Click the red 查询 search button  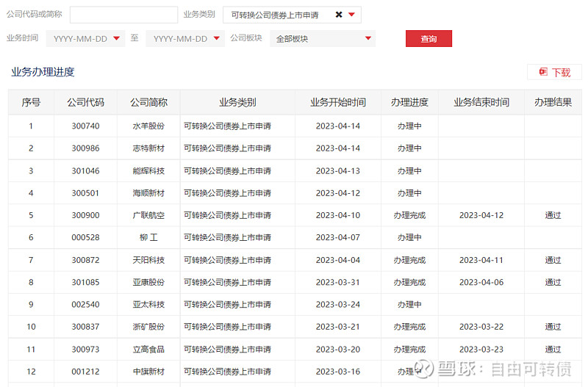[429, 39]
